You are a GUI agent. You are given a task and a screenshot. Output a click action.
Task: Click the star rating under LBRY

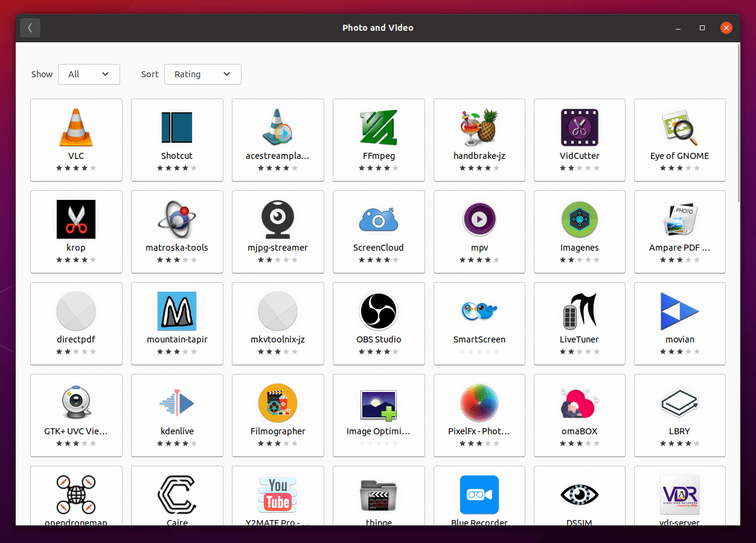click(x=680, y=443)
